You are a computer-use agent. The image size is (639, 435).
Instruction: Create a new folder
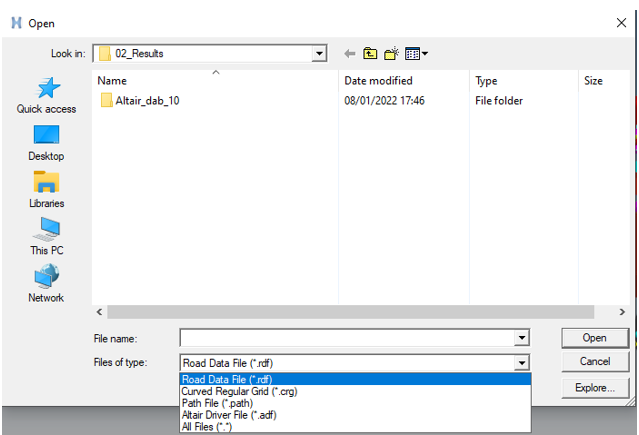coord(392,53)
